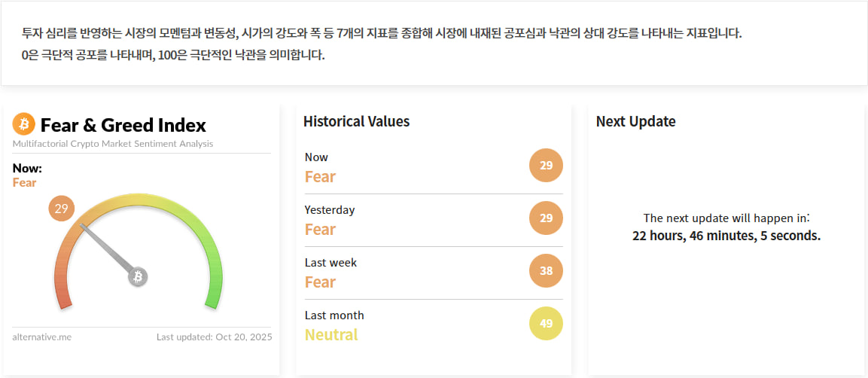The width and height of the screenshot is (868, 378).
Task: Click the Last updated Oct 20, 2025 text
Action: coord(214,337)
